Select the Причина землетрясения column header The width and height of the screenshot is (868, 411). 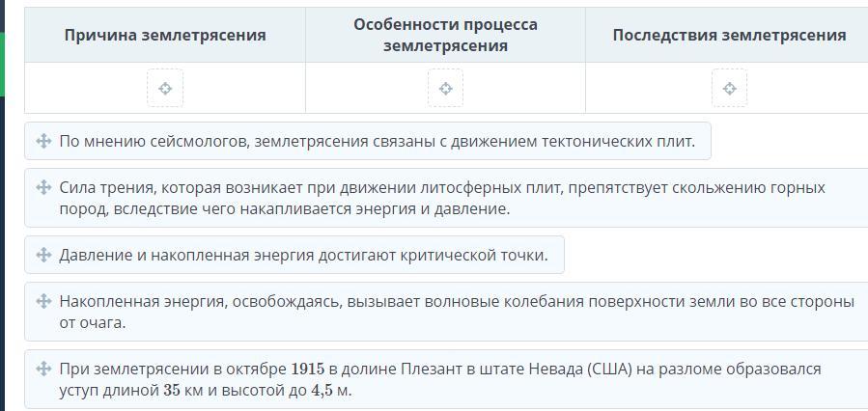pos(165,35)
